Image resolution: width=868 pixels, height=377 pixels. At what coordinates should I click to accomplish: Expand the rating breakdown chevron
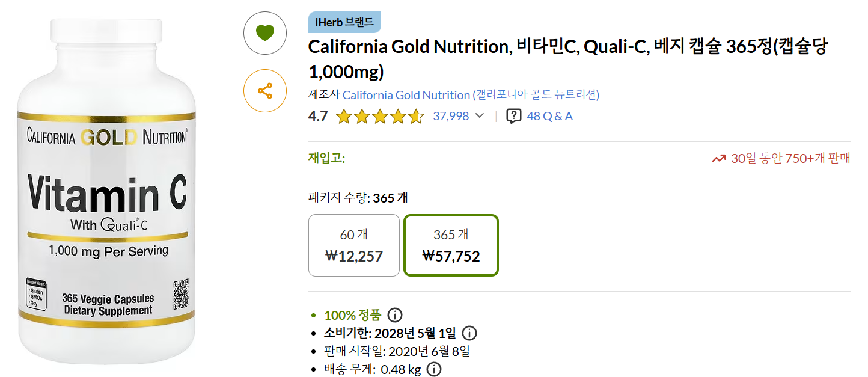click(479, 116)
